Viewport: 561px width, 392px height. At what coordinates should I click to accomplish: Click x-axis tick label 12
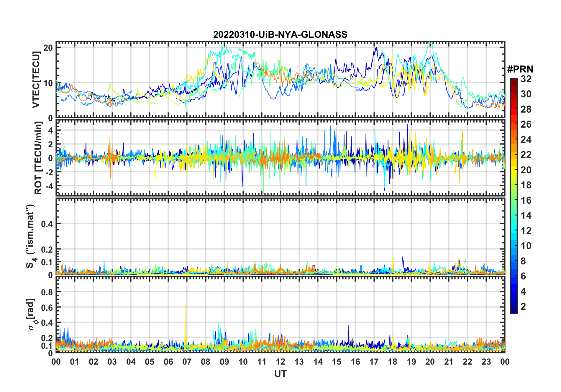280,362
